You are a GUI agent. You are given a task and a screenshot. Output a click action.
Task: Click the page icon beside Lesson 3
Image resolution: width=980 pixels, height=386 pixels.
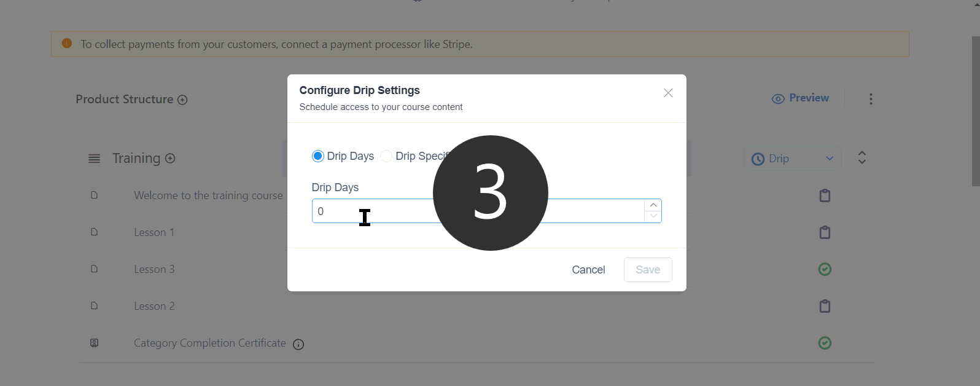pos(94,269)
